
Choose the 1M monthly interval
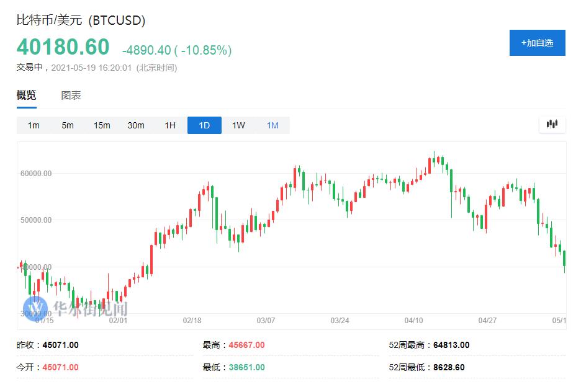point(272,125)
